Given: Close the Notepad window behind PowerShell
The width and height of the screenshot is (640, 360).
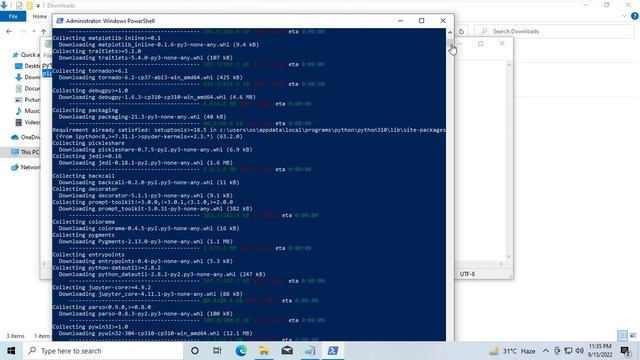Looking at the screenshot, I should pyautogui.click(x=502, y=44).
